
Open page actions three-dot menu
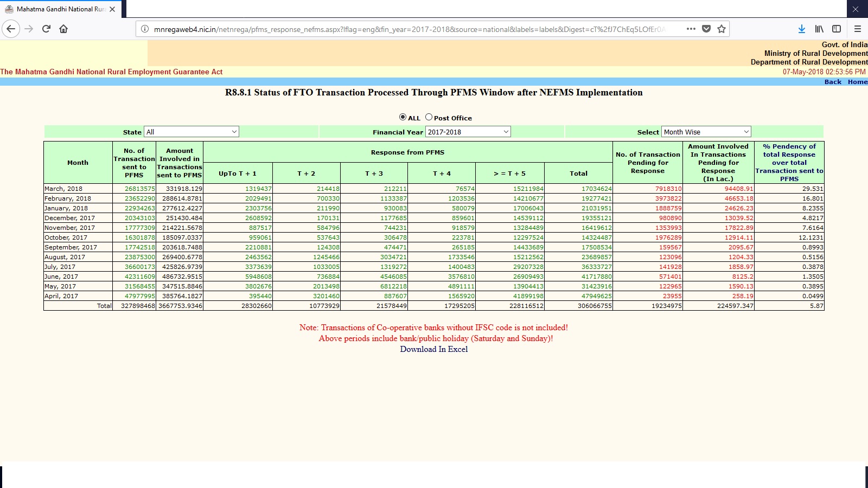click(691, 29)
